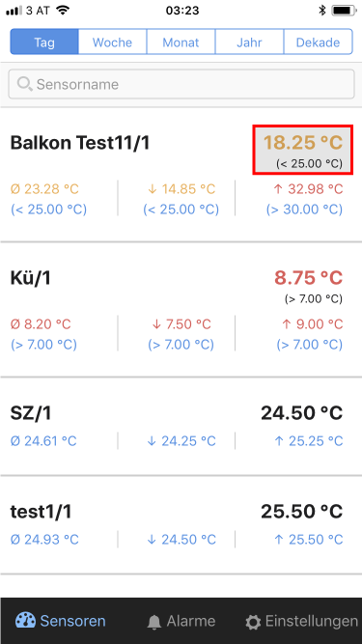Focus the Sensorname search field
The width and height of the screenshot is (362, 644).
[181, 84]
